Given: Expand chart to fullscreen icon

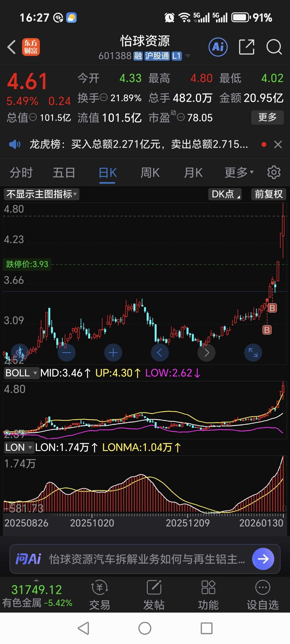Looking at the screenshot, I should [253, 353].
